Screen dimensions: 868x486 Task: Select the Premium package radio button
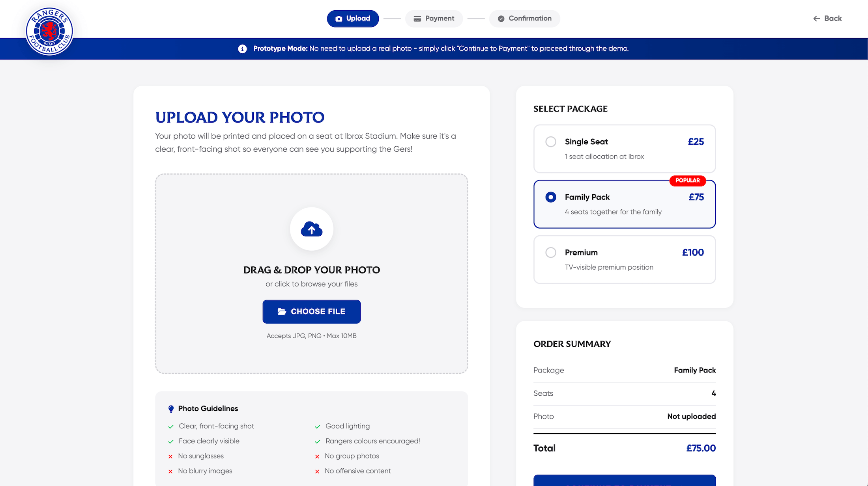pyautogui.click(x=551, y=252)
